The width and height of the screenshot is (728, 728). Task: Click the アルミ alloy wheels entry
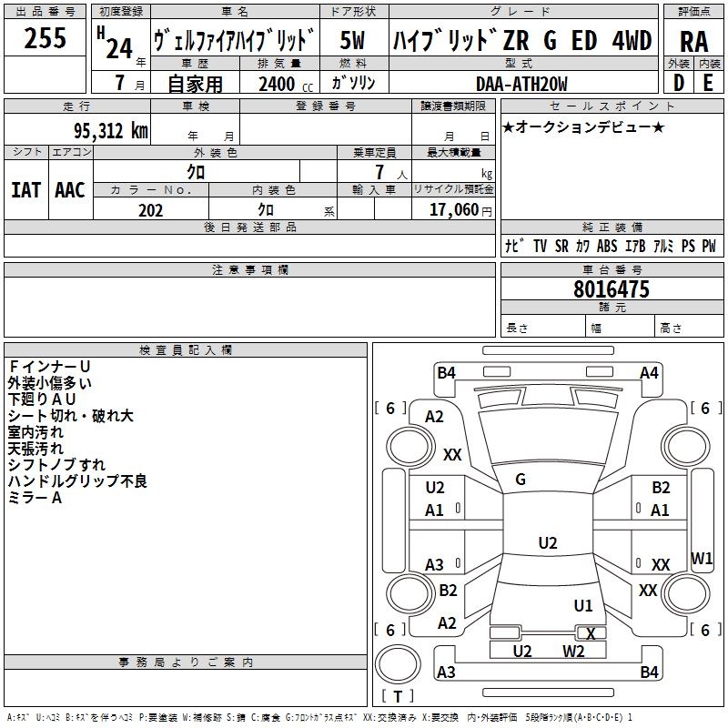[x=663, y=246]
